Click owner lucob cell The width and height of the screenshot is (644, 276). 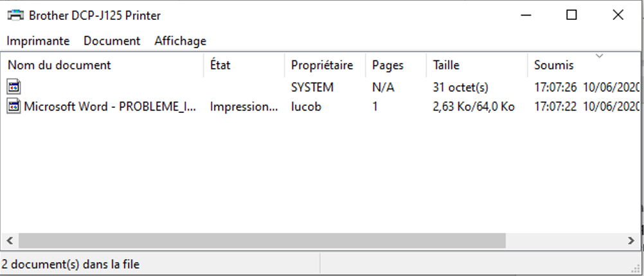[306, 107]
